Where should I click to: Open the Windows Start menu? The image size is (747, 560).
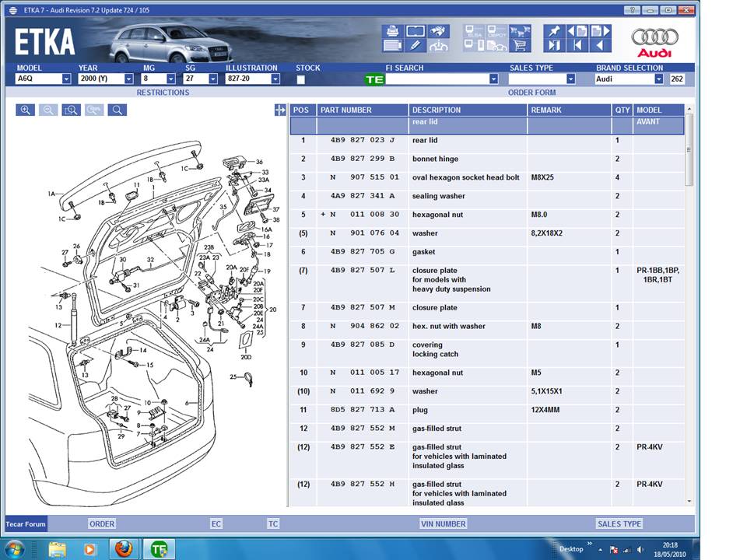click(x=14, y=548)
